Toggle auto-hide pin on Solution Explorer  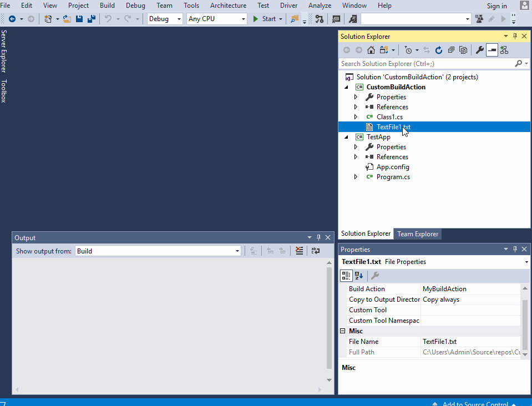click(x=515, y=36)
